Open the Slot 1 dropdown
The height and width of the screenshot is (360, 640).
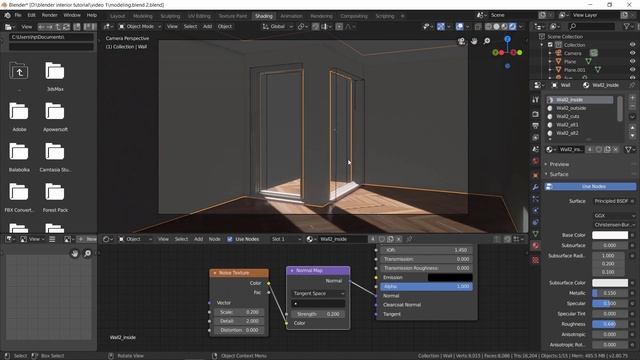point(286,239)
